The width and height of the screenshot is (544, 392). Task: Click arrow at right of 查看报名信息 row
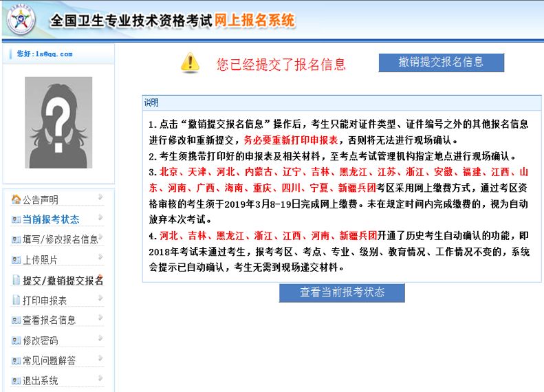100,318
